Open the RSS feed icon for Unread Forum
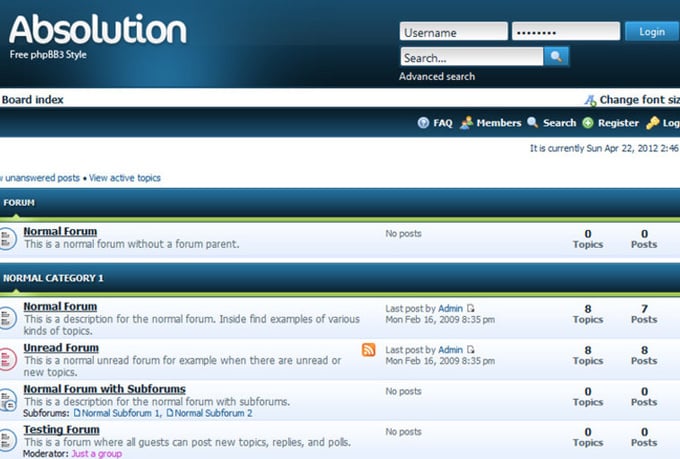 pos(368,350)
